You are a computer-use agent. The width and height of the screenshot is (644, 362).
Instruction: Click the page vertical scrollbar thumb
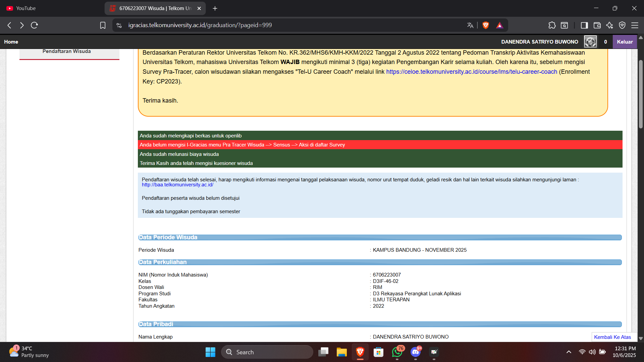pyautogui.click(x=641, y=94)
